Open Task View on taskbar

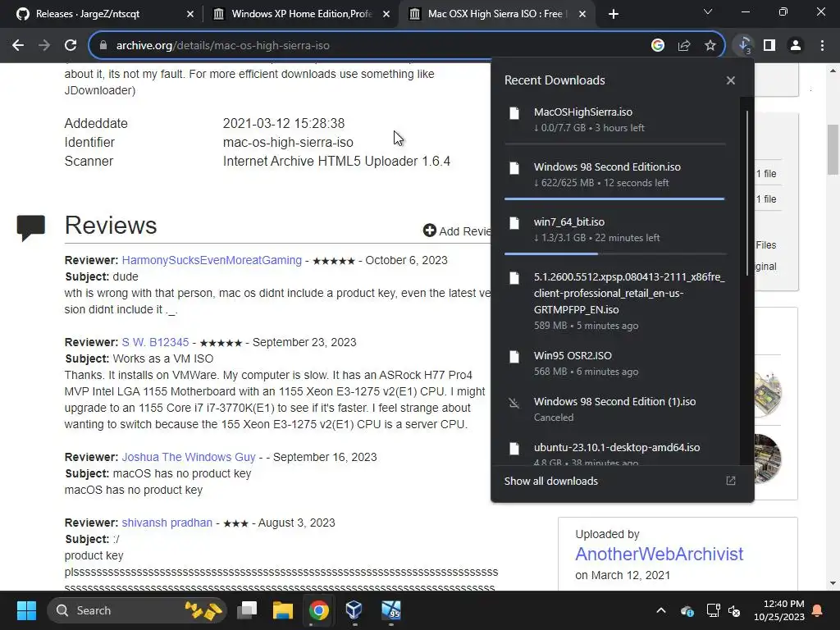click(x=248, y=610)
